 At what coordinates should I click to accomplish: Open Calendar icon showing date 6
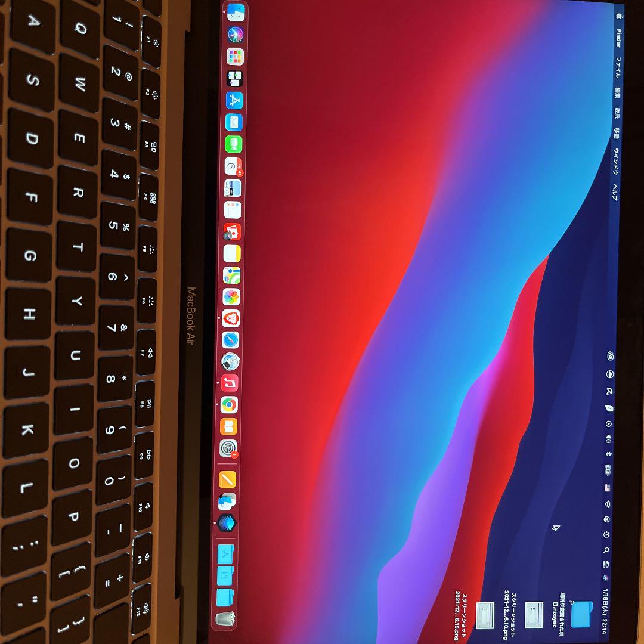point(233,166)
